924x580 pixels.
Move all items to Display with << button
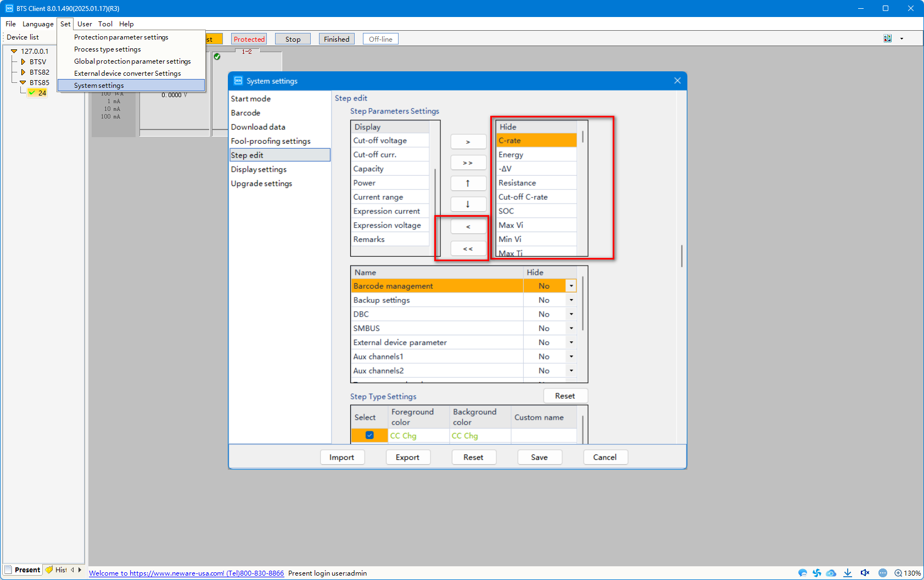(468, 249)
